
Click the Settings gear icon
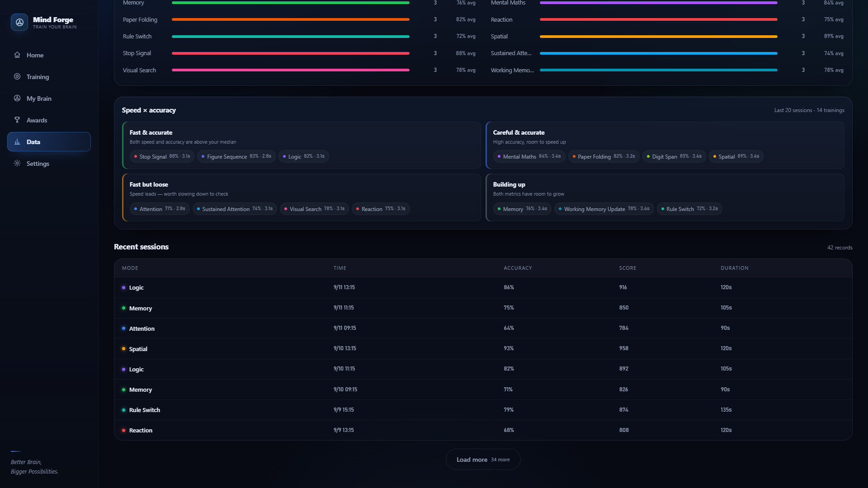[x=17, y=163]
